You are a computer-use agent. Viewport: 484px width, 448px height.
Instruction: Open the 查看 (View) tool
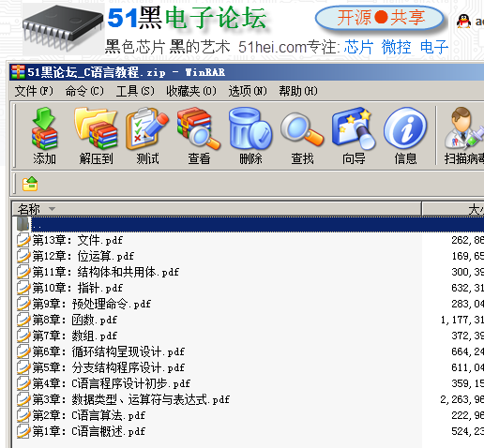199,128
